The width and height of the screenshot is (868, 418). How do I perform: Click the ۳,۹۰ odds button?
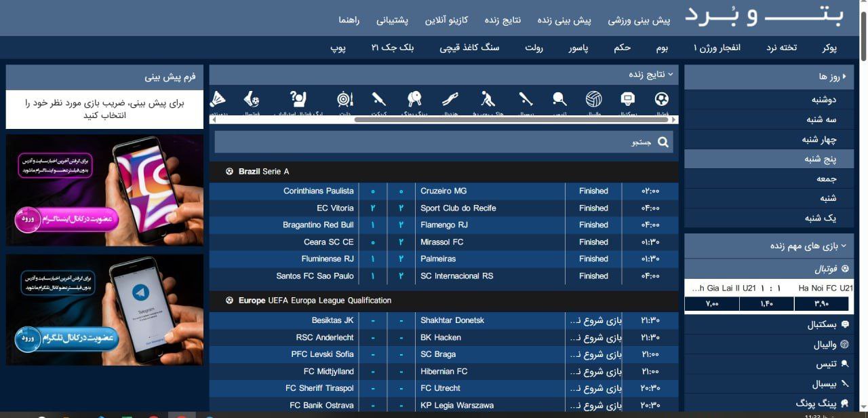[x=821, y=304]
